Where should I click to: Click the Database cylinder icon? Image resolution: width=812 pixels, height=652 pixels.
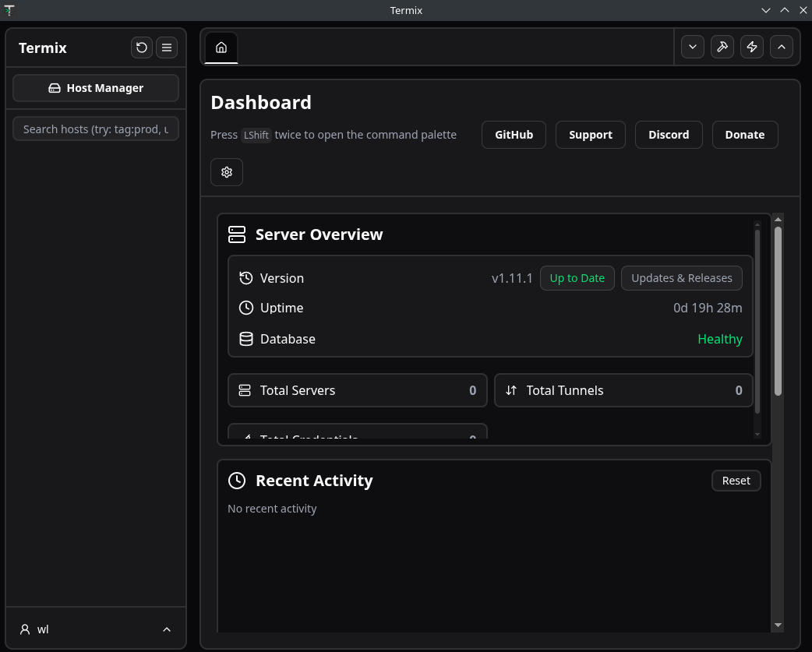pos(246,339)
